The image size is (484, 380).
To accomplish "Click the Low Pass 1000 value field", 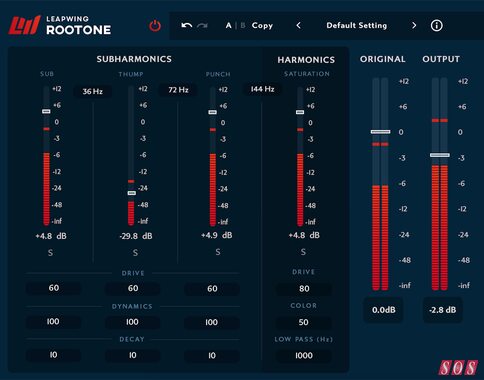I will tap(304, 355).
